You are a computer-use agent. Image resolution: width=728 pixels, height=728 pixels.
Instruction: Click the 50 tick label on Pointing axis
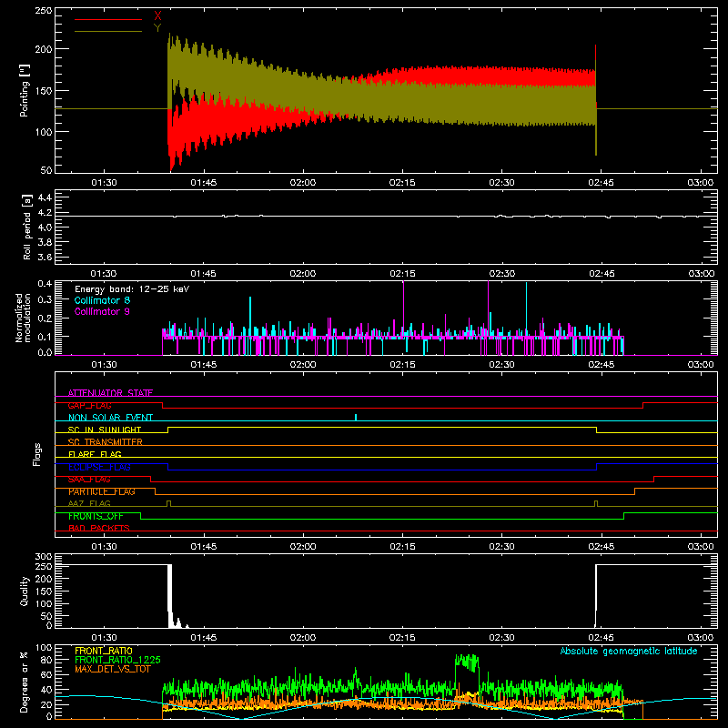(46, 170)
